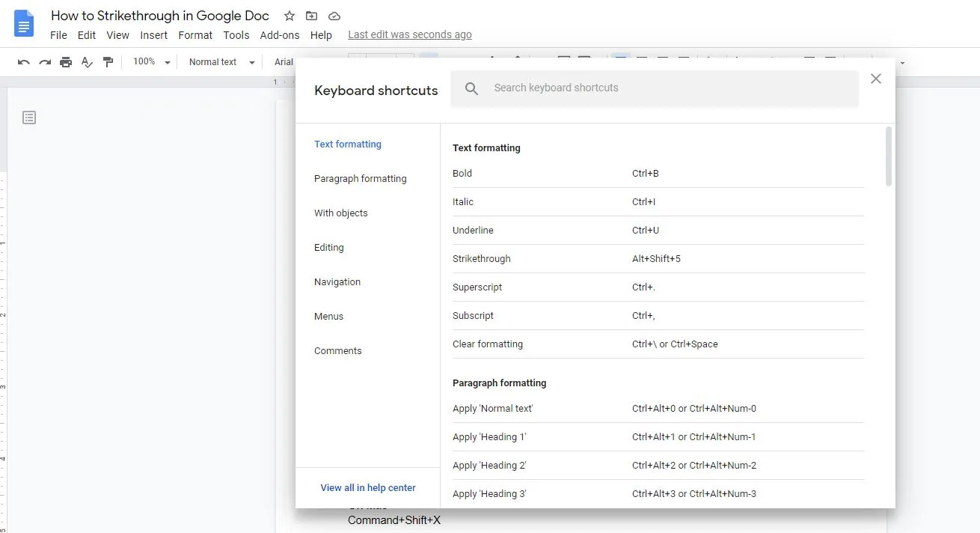Click Apply 'Heading 2' shortcut row
This screenshot has width=980, height=533.
click(658, 466)
